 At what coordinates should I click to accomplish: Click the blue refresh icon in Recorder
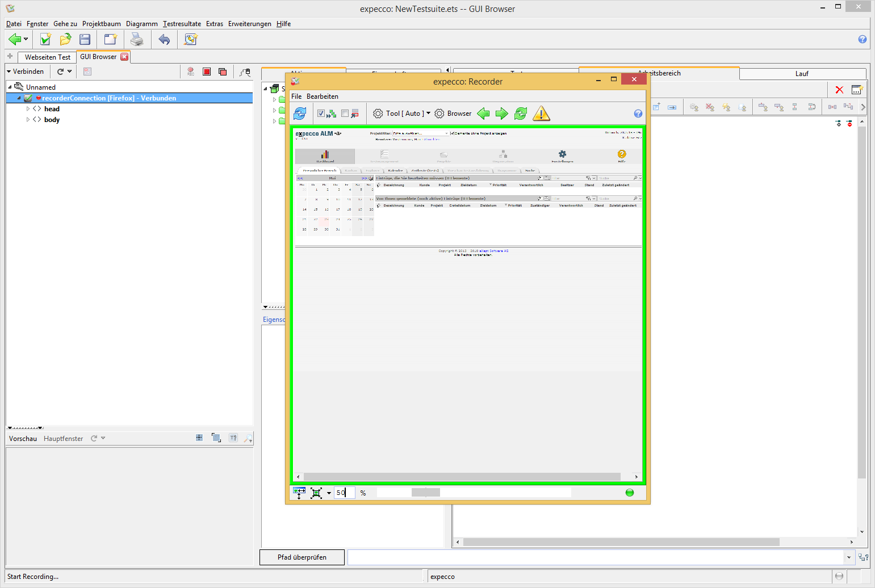(x=300, y=114)
